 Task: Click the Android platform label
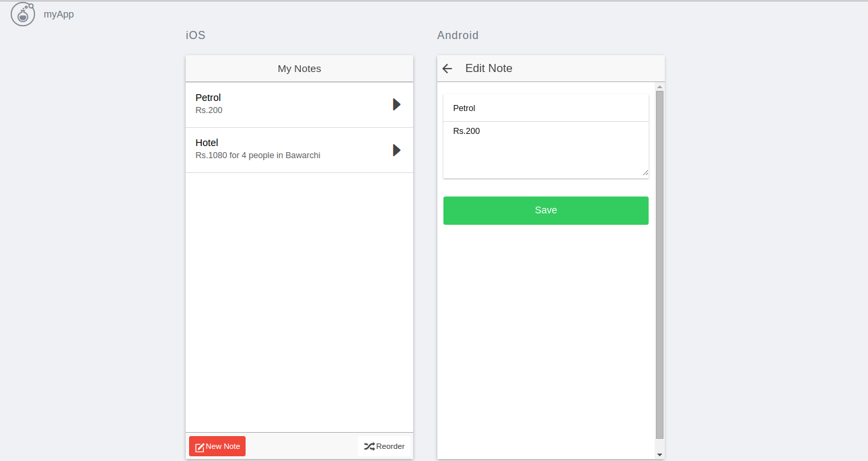click(x=458, y=36)
